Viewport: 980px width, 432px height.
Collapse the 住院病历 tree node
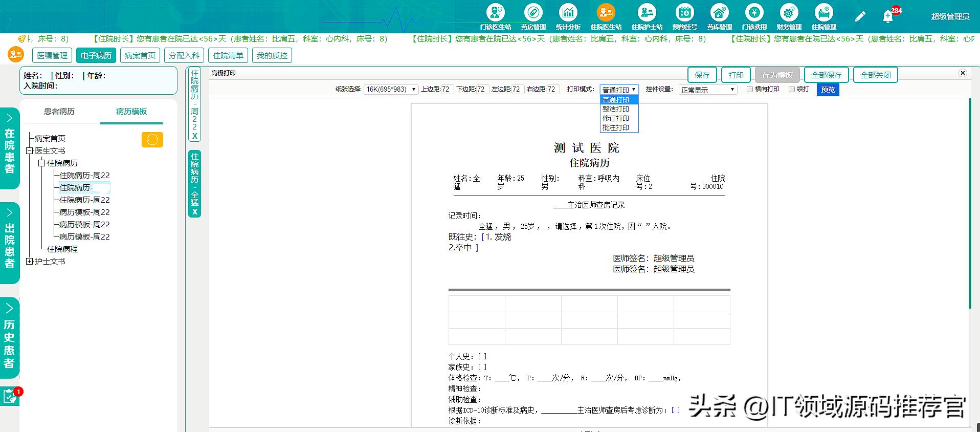point(41,163)
